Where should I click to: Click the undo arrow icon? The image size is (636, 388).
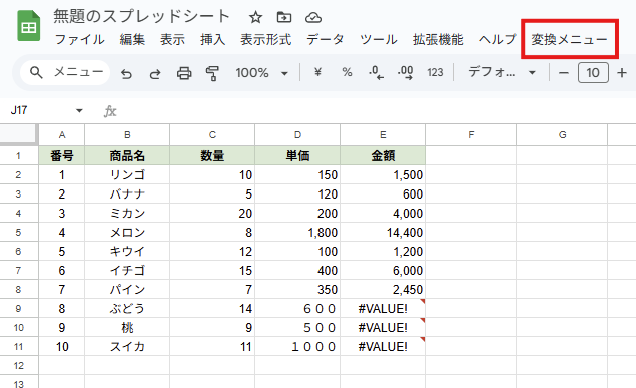pyautogui.click(x=127, y=73)
